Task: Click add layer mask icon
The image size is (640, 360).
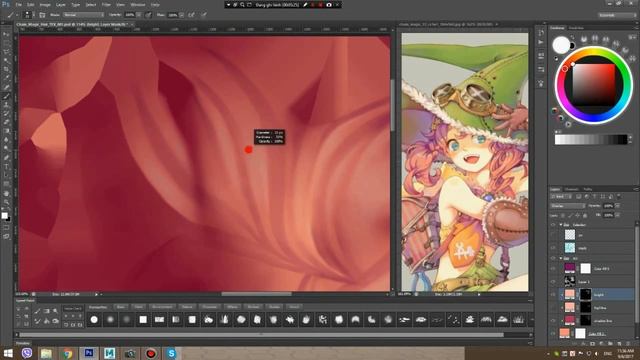Action: [x=592, y=344]
